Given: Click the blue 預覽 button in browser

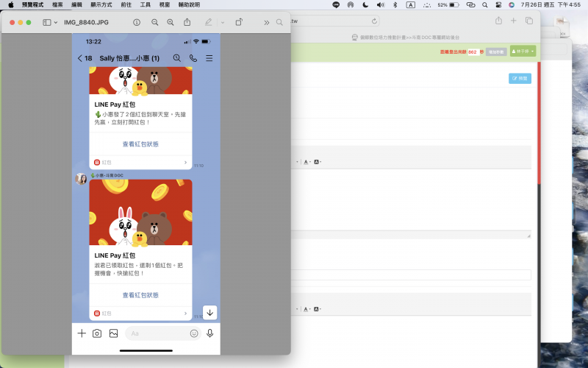Looking at the screenshot, I should [x=520, y=78].
